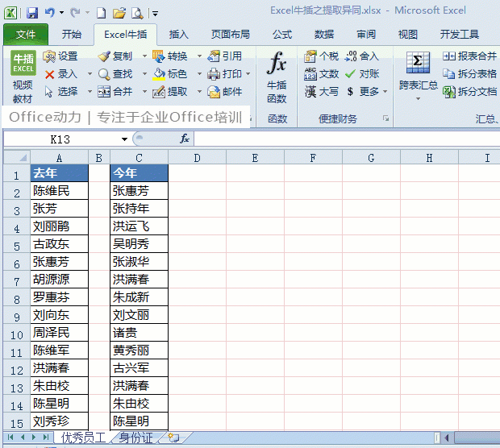Open the 便捷财务 group dialog launcher

385,118
